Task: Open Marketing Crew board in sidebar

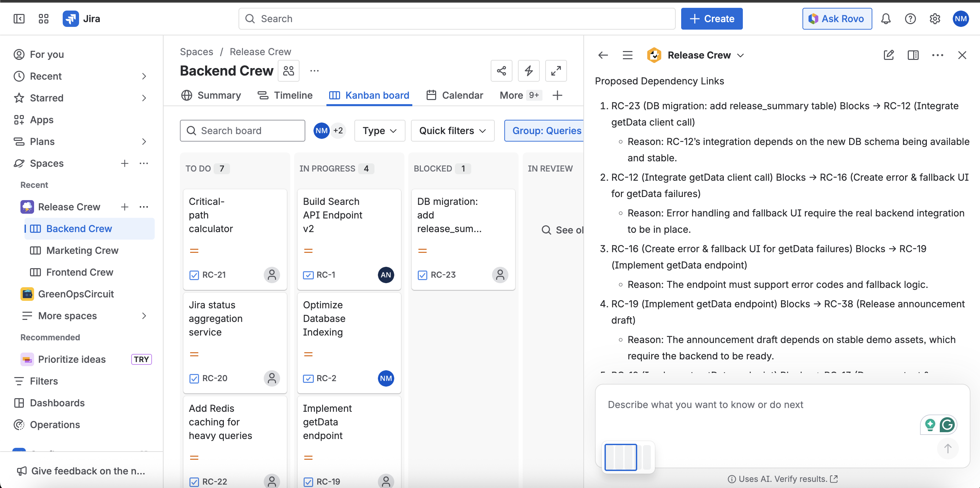Action: click(x=82, y=250)
